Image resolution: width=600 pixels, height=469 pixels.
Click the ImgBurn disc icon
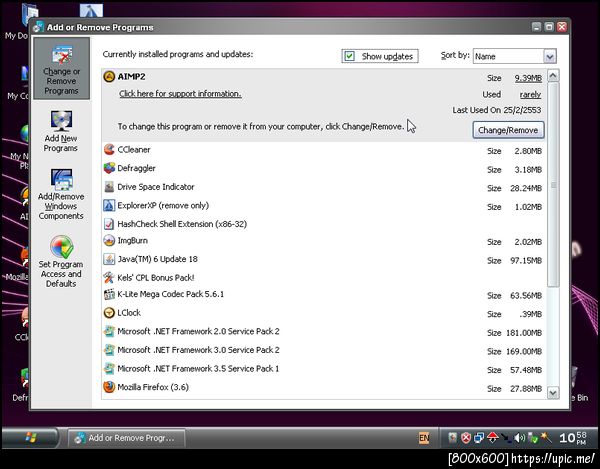(x=109, y=241)
